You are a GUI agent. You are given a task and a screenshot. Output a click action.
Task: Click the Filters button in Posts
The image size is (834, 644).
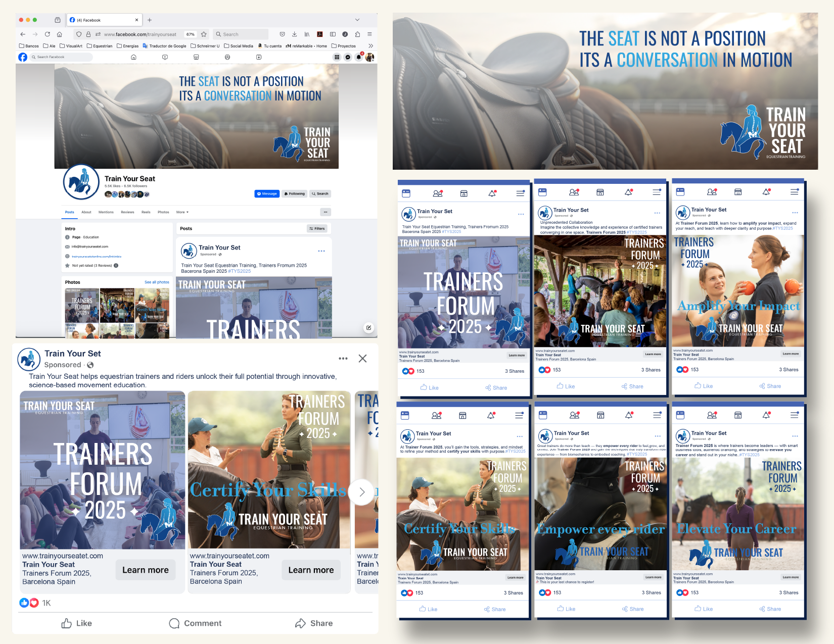click(x=317, y=228)
